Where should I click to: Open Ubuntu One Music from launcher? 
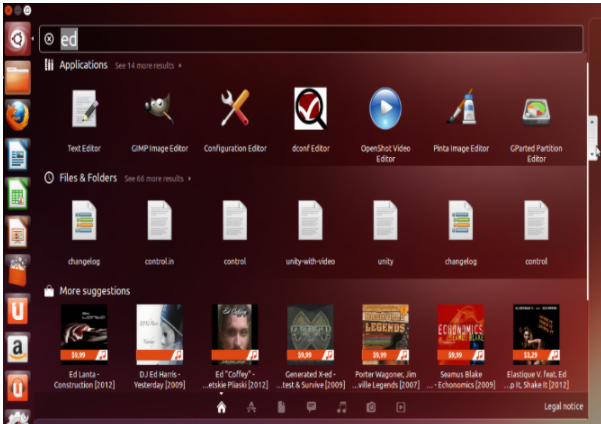click(x=18, y=387)
